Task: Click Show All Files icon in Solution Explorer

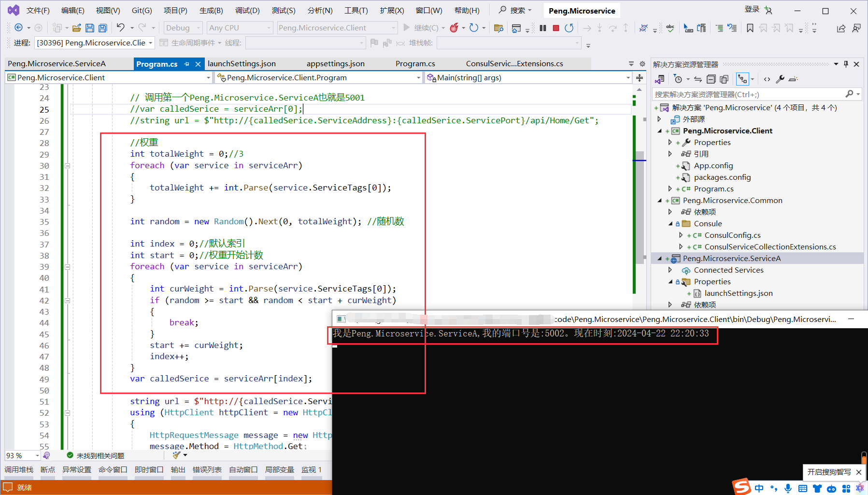Action: 724,79
